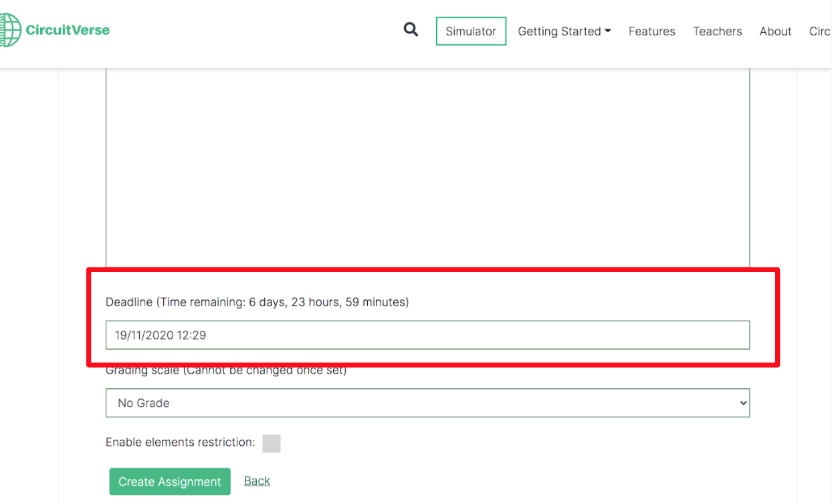Image resolution: width=832 pixels, height=504 pixels.
Task: Click the Grading scale dropdown arrow
Action: pyautogui.click(x=742, y=403)
